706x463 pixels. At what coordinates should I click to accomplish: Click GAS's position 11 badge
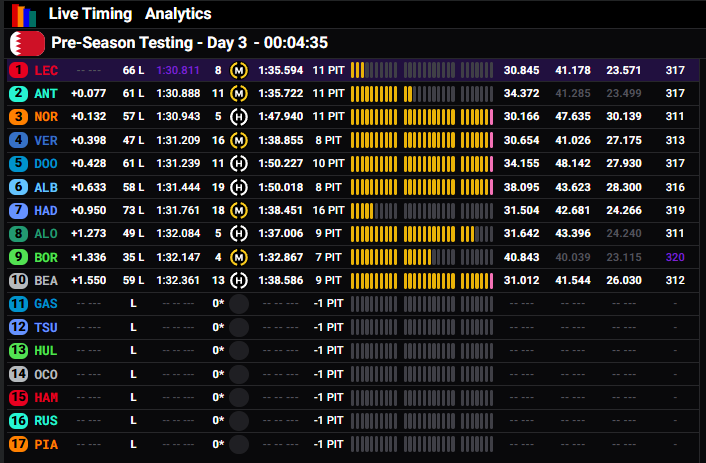click(x=18, y=304)
